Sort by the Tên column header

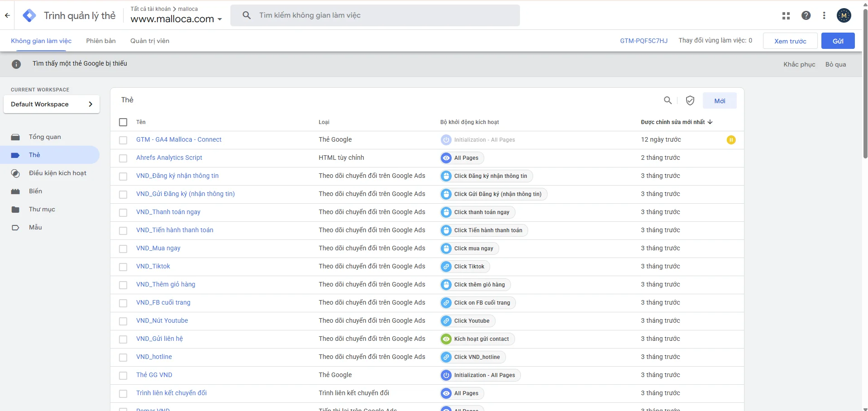(141, 122)
